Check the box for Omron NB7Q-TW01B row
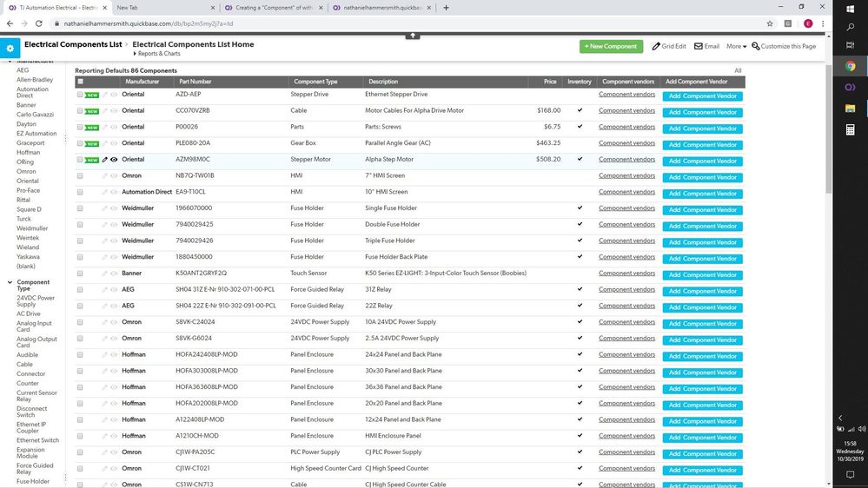868x488 pixels. click(x=80, y=176)
